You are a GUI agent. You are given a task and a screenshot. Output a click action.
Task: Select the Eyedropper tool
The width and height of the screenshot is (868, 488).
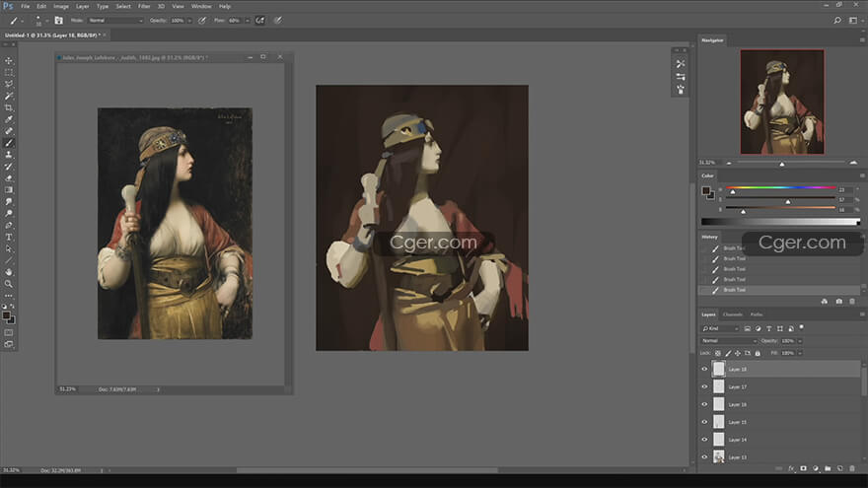pos(8,119)
